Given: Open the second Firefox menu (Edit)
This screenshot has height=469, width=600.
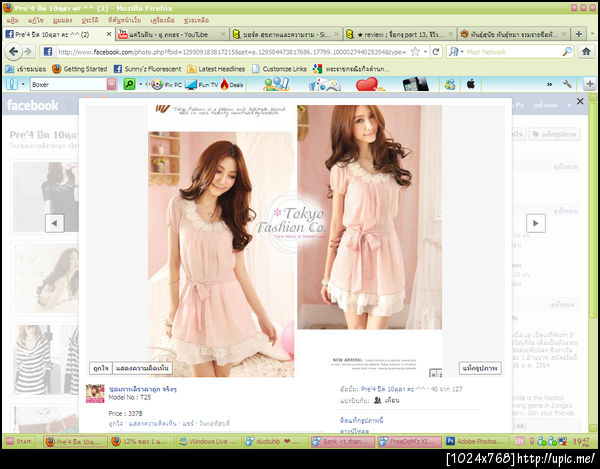Looking at the screenshot, I should click(36, 20).
